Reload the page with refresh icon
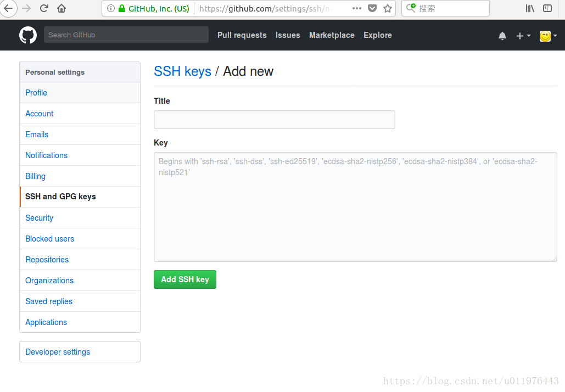This screenshot has height=392, width=565. (44, 8)
